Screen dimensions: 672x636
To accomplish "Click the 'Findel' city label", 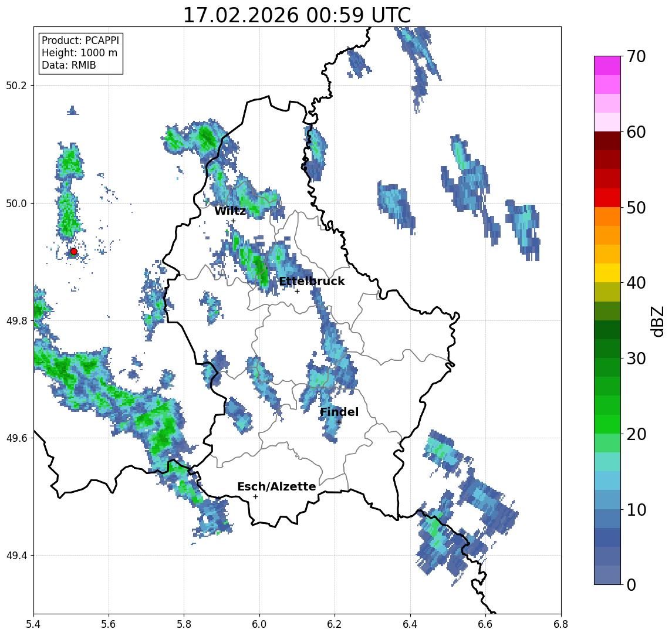I will tap(339, 412).
